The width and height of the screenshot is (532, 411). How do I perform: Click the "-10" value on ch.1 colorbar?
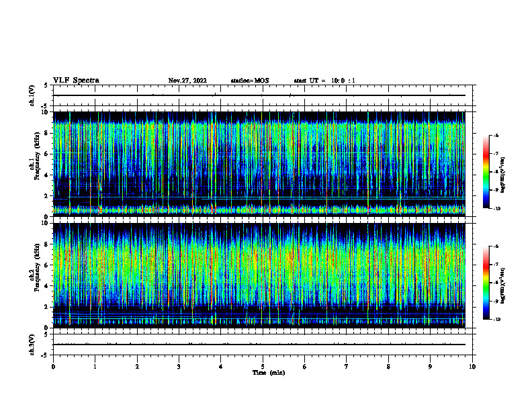click(496, 209)
